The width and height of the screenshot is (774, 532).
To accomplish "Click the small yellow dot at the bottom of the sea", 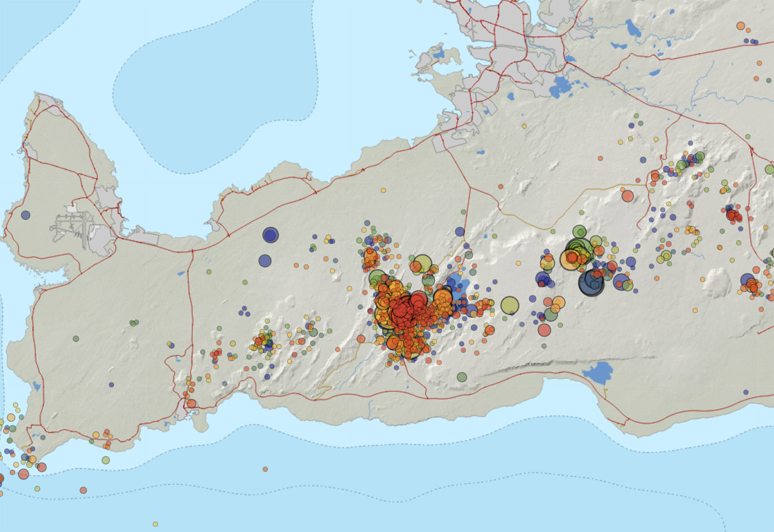I will point(155,524).
